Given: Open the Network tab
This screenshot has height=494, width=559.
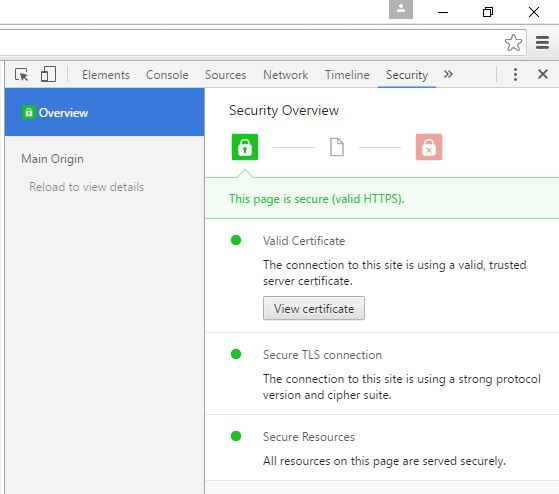Looking at the screenshot, I should tap(286, 75).
